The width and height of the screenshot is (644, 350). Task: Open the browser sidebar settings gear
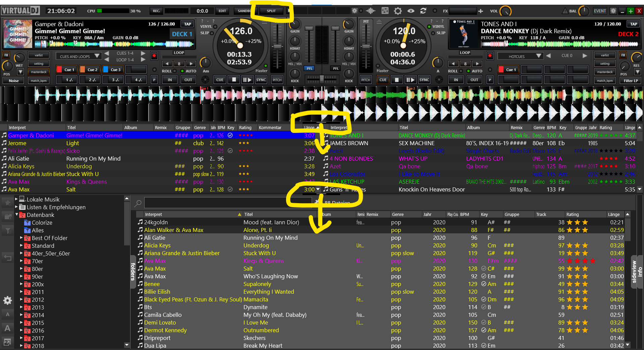pyautogui.click(x=7, y=300)
